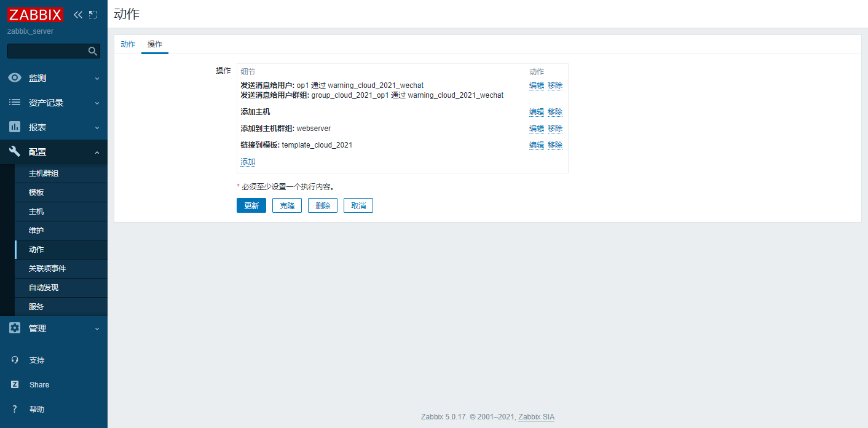
Task: Click the sidebar hide (kiosk) icon
Action: [x=93, y=14]
